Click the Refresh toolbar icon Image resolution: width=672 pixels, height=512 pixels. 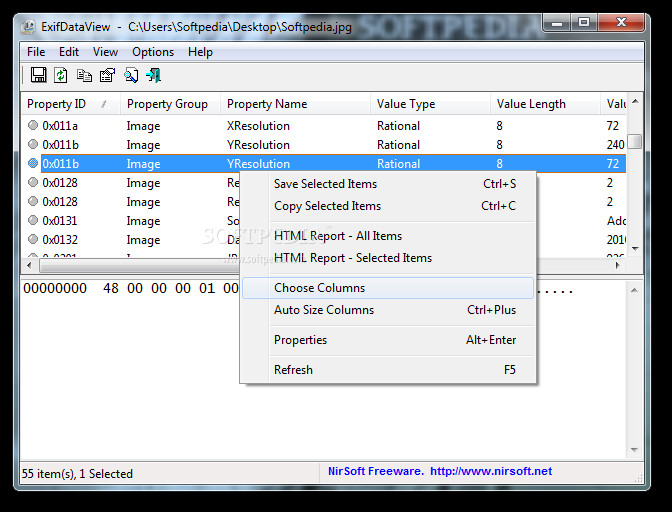tap(61, 75)
